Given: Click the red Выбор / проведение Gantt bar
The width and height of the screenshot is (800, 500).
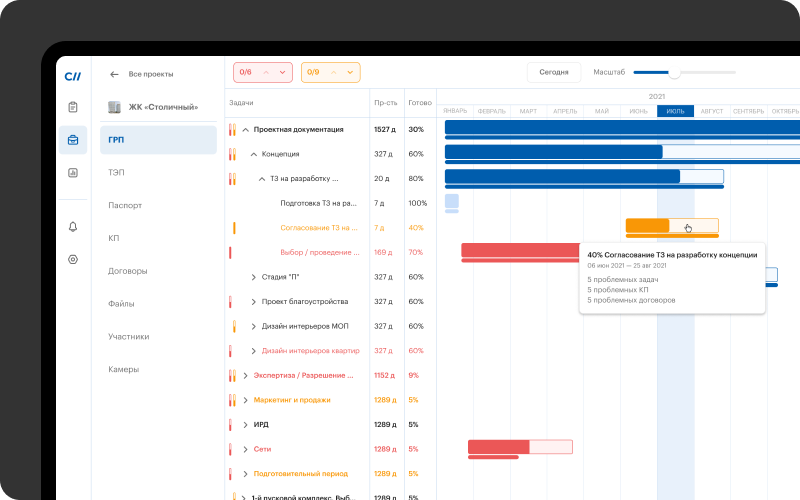Looking at the screenshot, I should click(520, 250).
